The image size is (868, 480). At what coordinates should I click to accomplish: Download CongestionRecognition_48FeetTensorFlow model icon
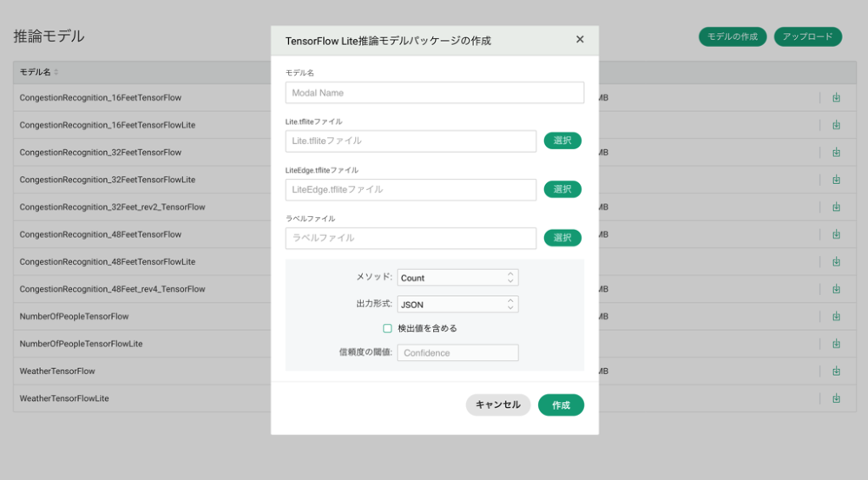(x=836, y=234)
